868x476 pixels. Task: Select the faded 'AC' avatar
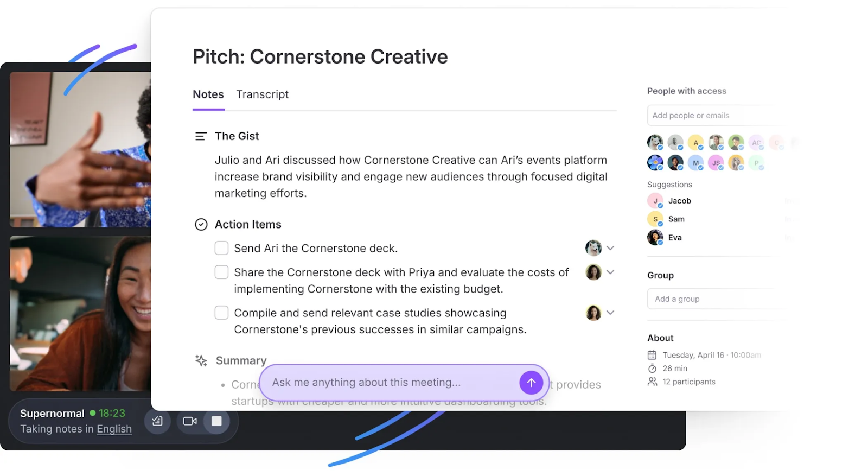pos(756,143)
